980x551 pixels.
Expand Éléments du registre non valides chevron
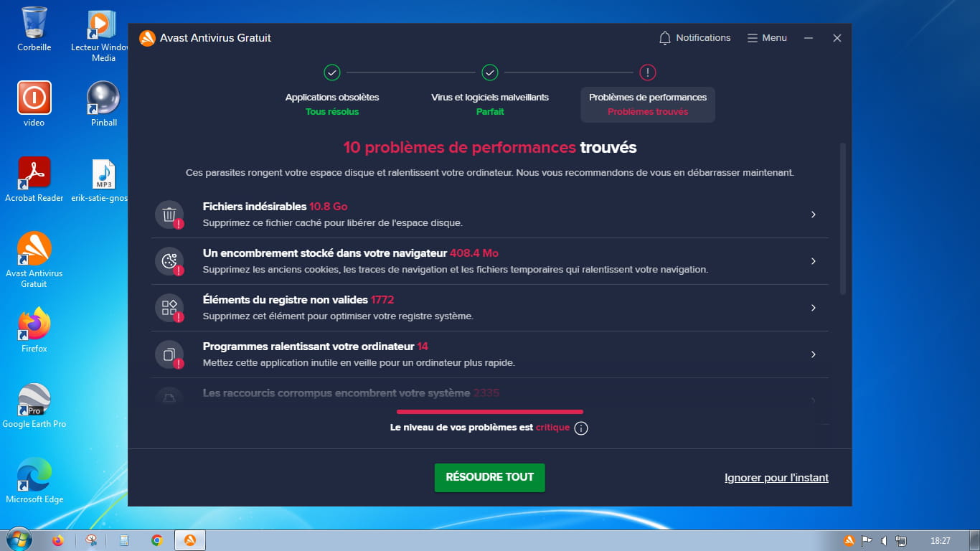(813, 308)
